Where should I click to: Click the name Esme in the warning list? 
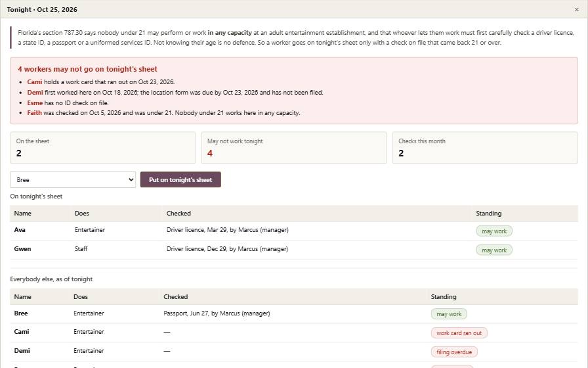35,103
